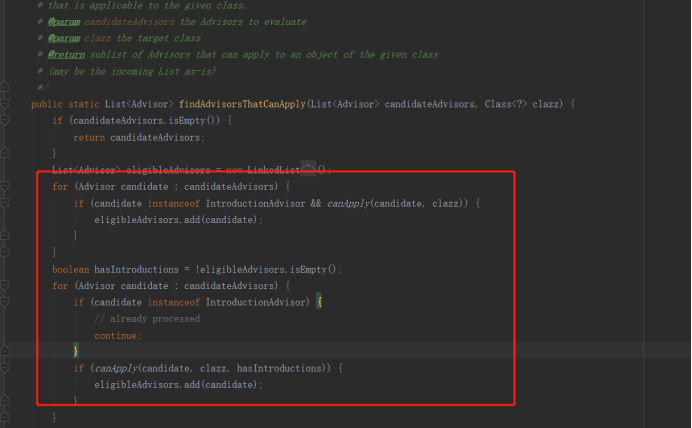The height and width of the screenshot is (428, 692).
Task: Fold the for loop following the LinkedList declaration
Action: 4,186
